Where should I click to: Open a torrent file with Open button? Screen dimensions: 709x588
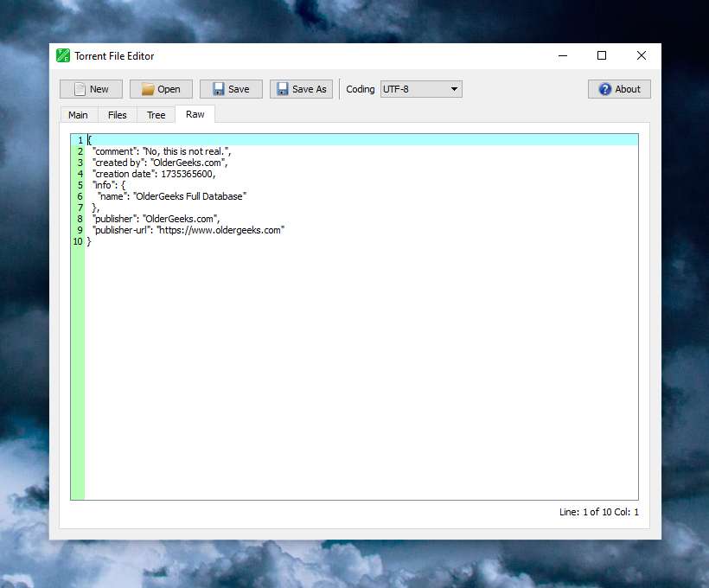pyautogui.click(x=161, y=89)
